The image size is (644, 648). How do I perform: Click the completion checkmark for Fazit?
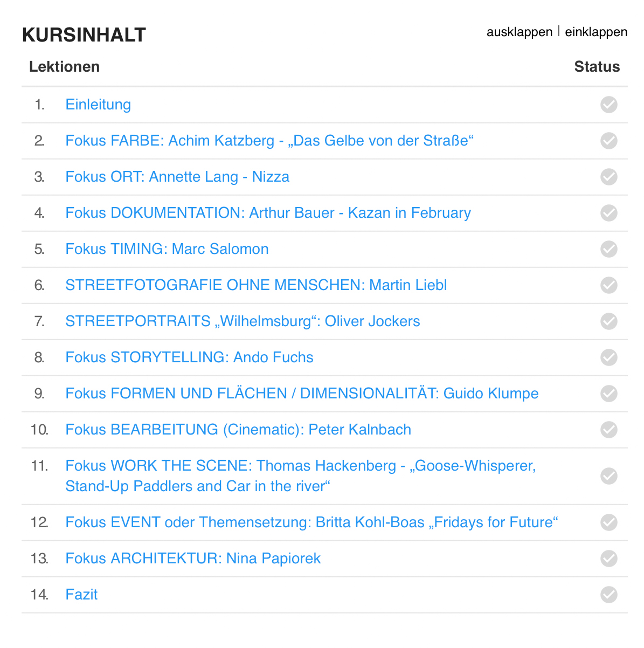608,595
